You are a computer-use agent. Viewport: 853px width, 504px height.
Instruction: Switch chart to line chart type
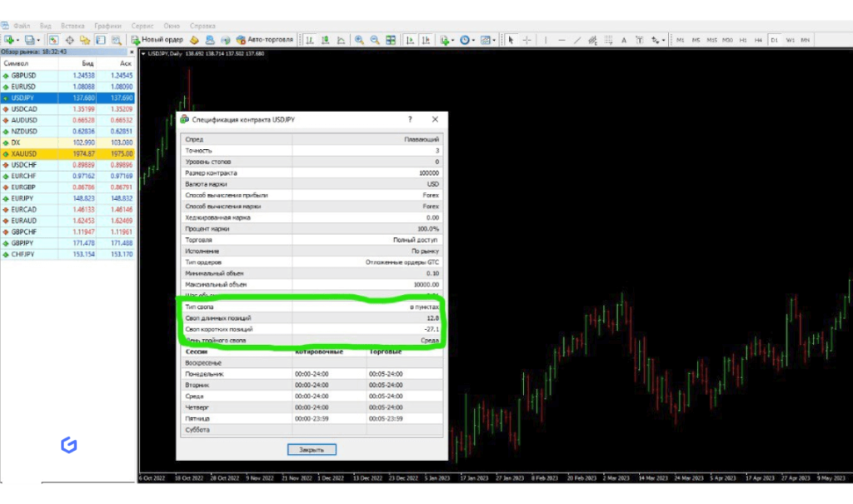click(341, 40)
